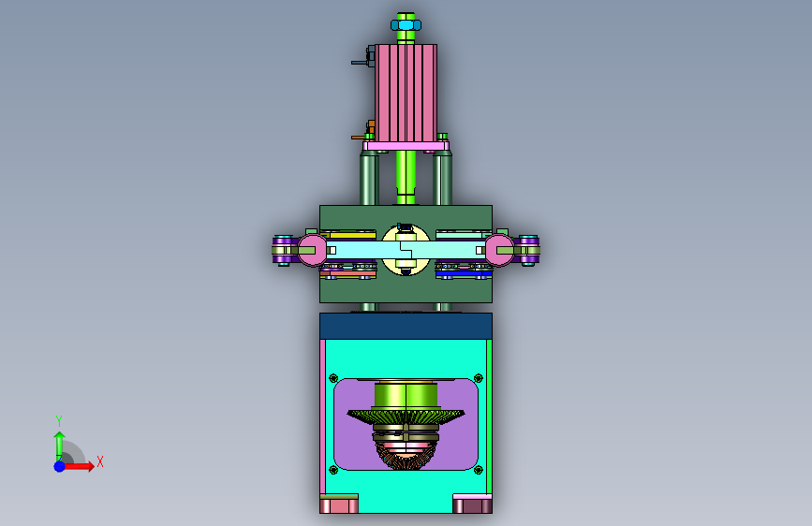Image resolution: width=812 pixels, height=526 pixels.
Task: Select the left gray-green guide column
Action: click(x=368, y=179)
